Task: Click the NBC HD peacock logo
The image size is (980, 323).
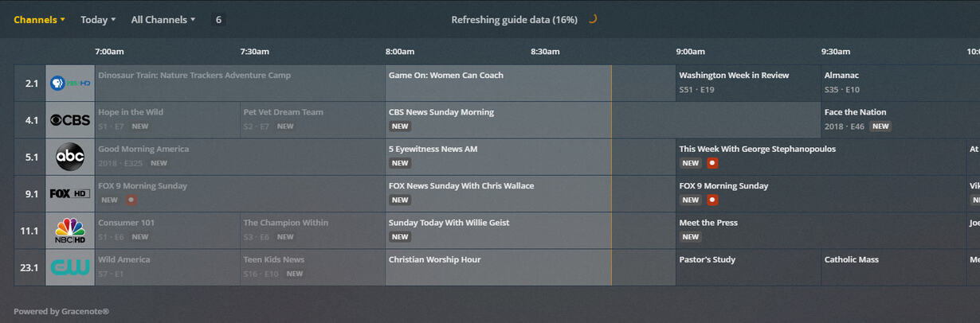Action: pos(69,231)
